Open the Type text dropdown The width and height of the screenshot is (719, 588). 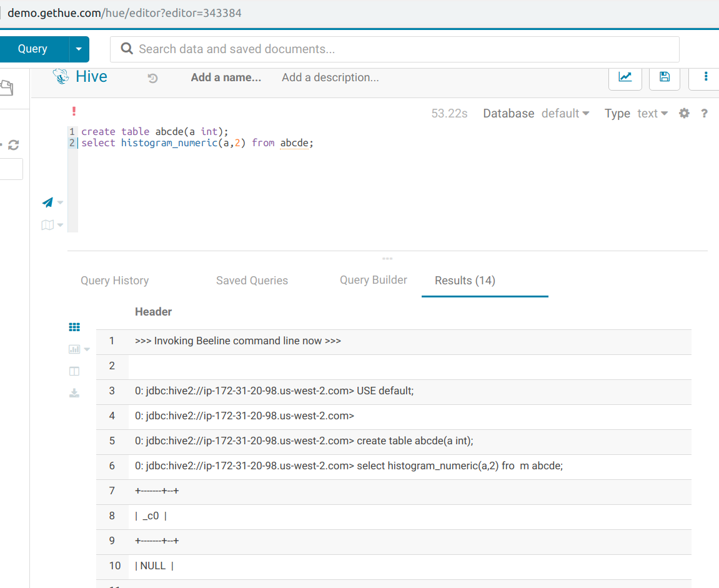(653, 113)
